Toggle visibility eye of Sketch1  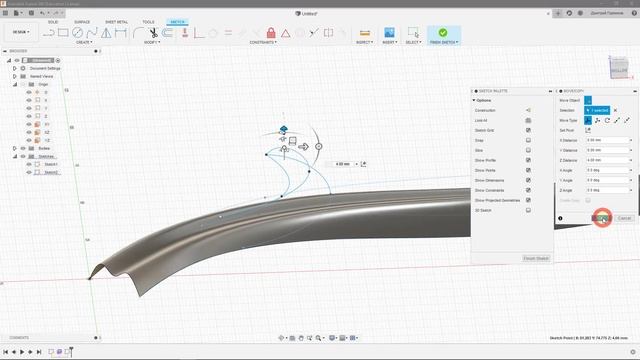tap(29, 164)
